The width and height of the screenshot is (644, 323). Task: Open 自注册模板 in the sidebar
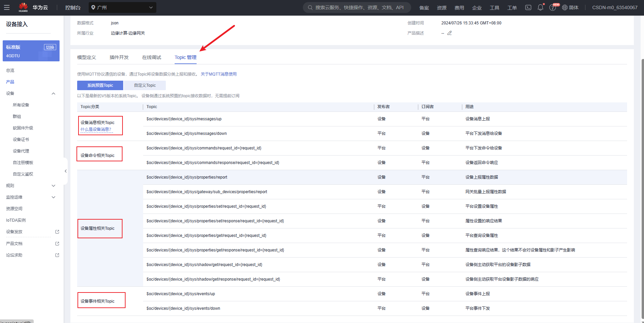pos(23,163)
